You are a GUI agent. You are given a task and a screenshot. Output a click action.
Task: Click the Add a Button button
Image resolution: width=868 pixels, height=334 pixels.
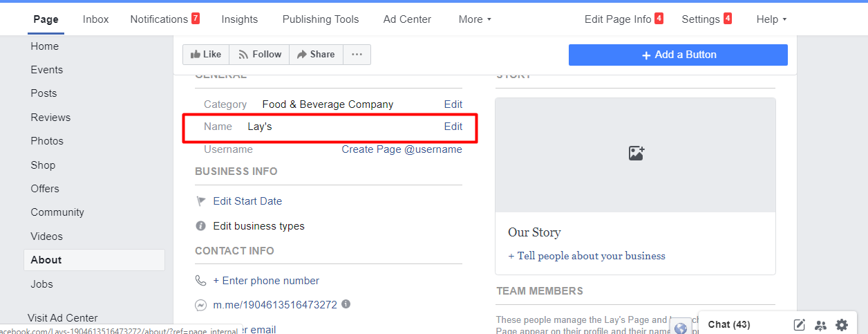[678, 55]
